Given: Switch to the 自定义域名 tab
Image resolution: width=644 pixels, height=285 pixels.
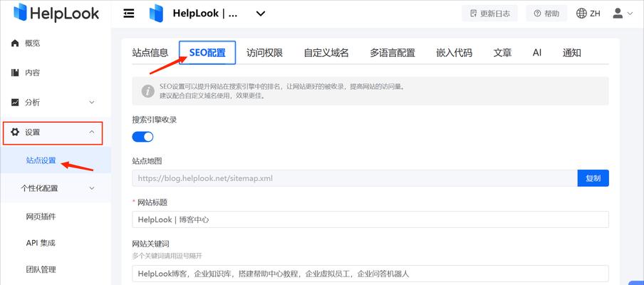Looking at the screenshot, I should (x=326, y=53).
